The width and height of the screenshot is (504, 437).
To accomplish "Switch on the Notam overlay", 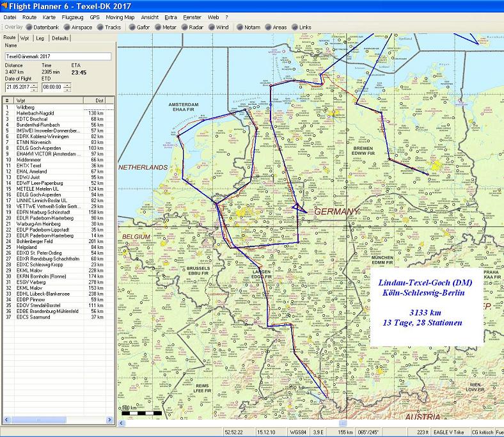I will [x=248, y=28].
